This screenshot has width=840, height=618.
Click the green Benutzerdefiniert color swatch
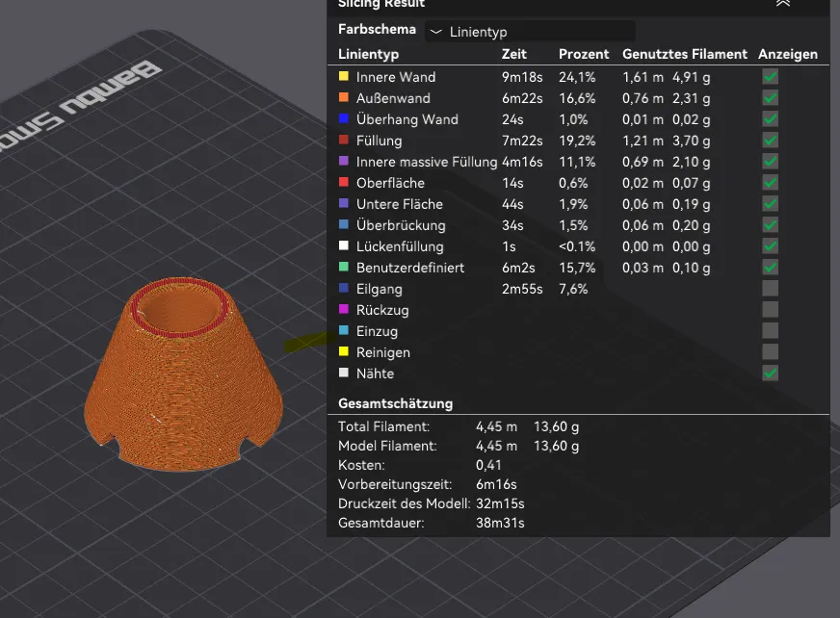tap(344, 267)
